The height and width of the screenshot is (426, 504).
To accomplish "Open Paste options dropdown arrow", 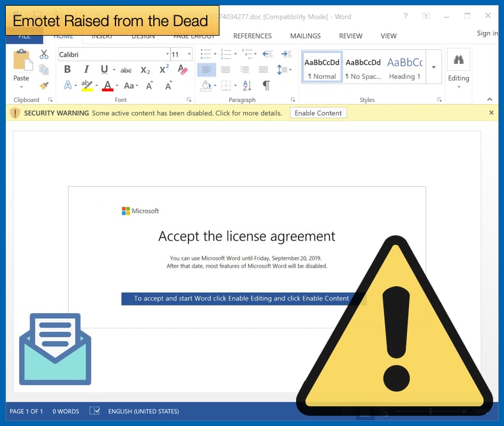I will click(x=22, y=87).
